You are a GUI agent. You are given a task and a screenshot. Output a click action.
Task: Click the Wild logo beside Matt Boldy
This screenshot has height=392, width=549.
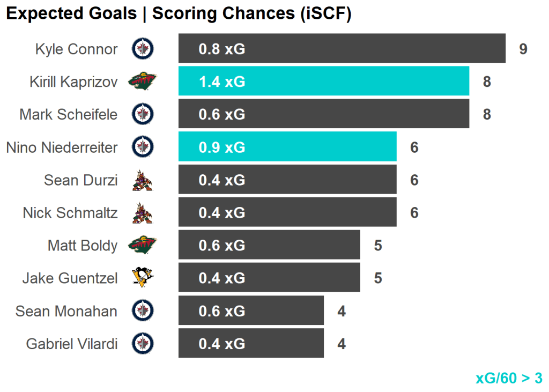point(143,246)
